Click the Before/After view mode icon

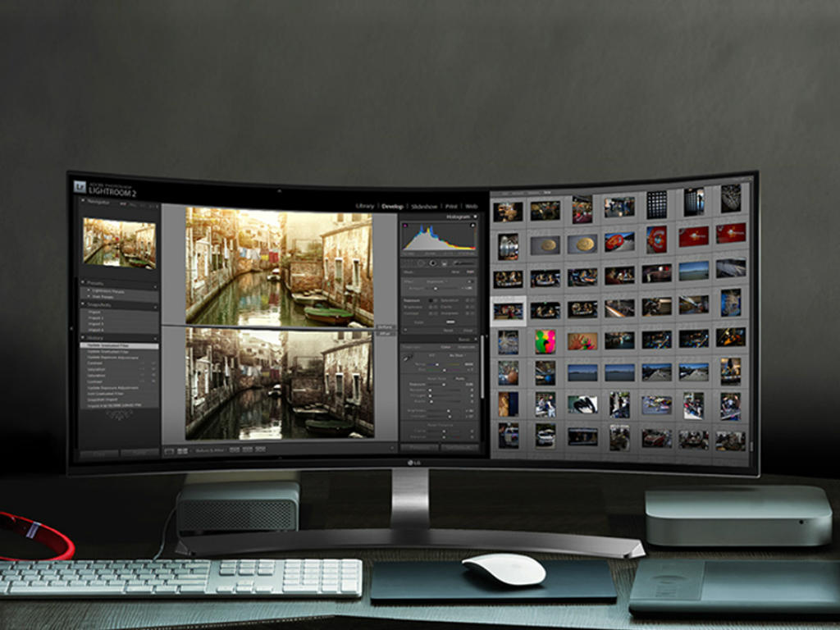181,450
